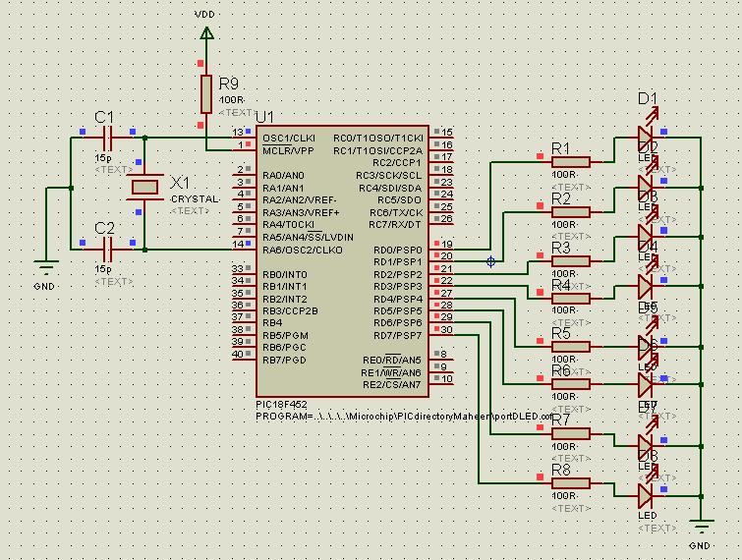Click the C1 reference label
This screenshot has width=742, height=560.
104,117
